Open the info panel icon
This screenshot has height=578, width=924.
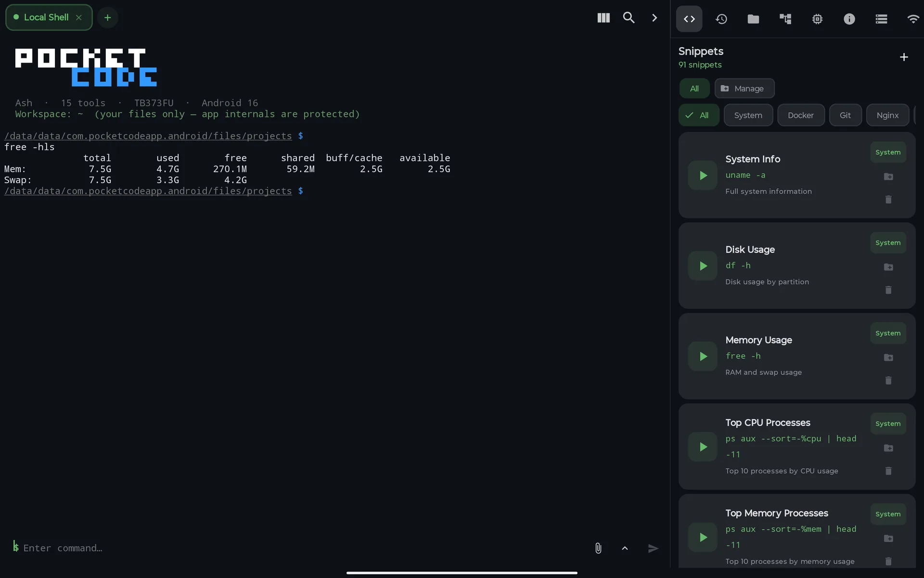849,19
